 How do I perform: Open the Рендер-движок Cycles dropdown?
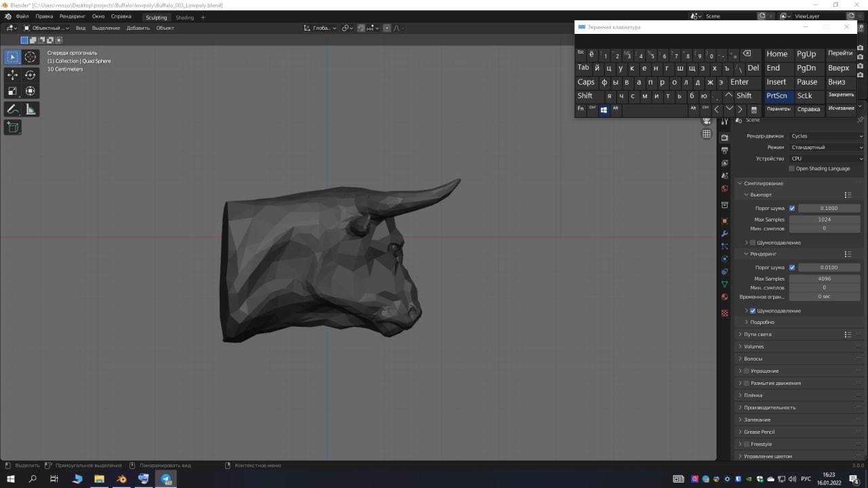click(x=827, y=136)
